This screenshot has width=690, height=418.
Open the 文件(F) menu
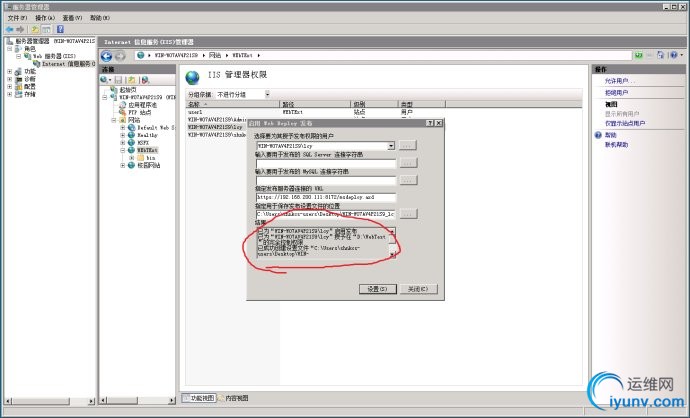18,18
